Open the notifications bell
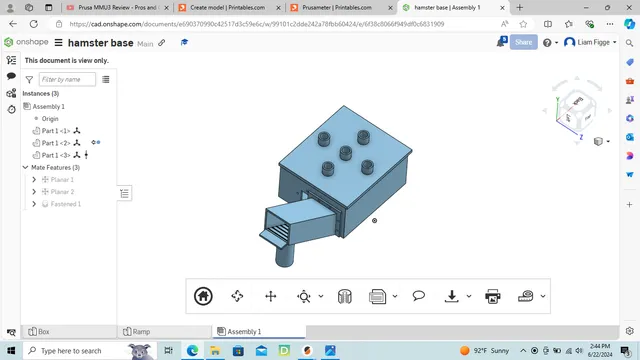 point(501,42)
